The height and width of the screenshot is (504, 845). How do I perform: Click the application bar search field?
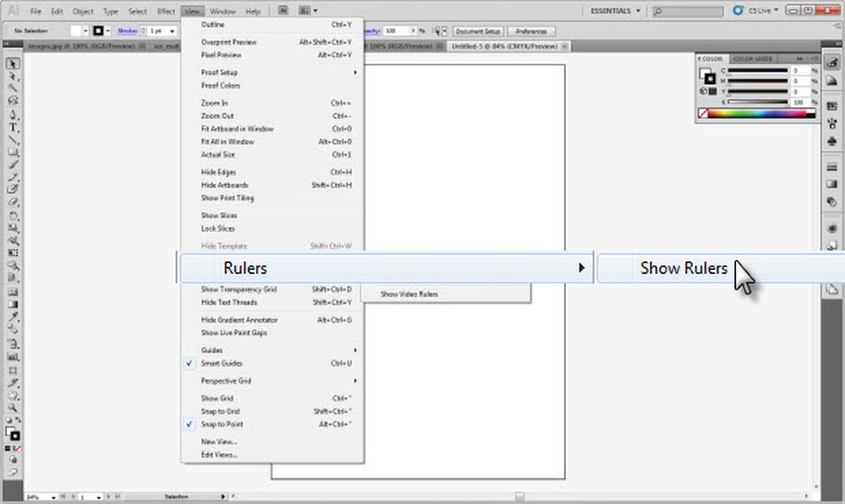tap(688, 11)
